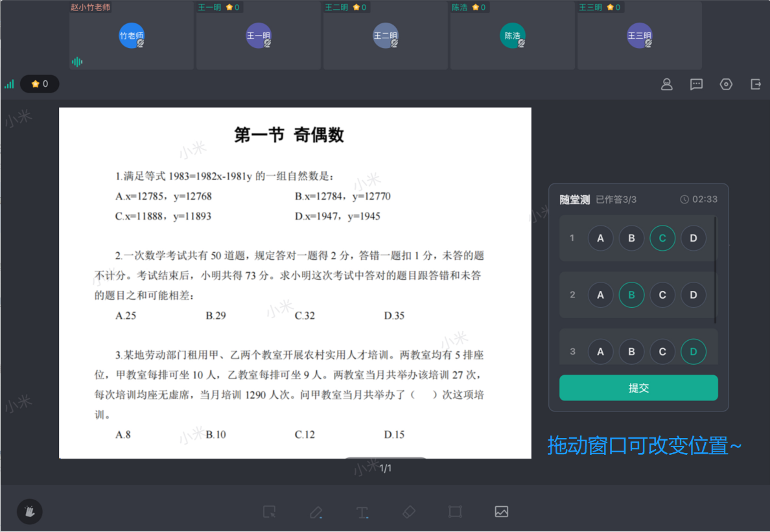Click 王一明 name label at top
The width and height of the screenshot is (770, 532).
[x=209, y=7]
